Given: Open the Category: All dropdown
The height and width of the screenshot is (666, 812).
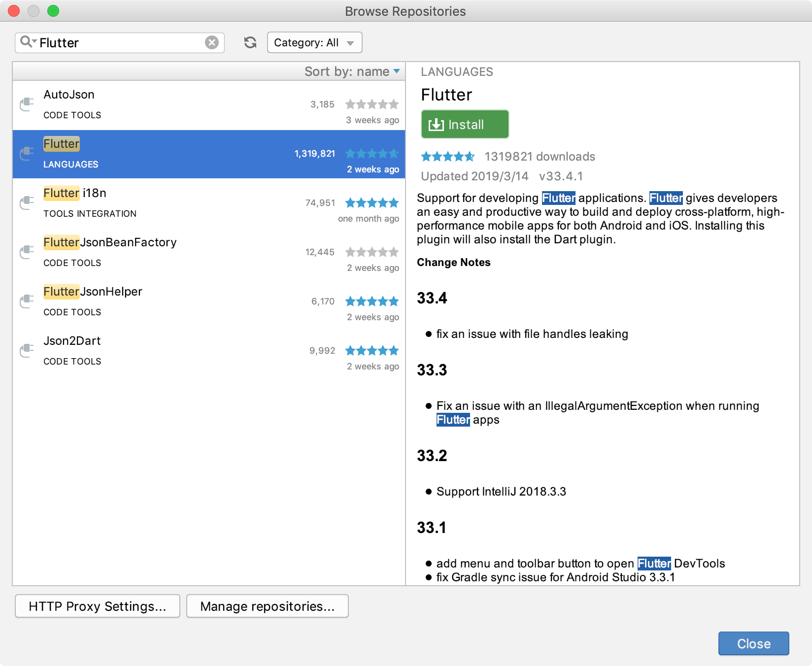Looking at the screenshot, I should click(x=314, y=42).
